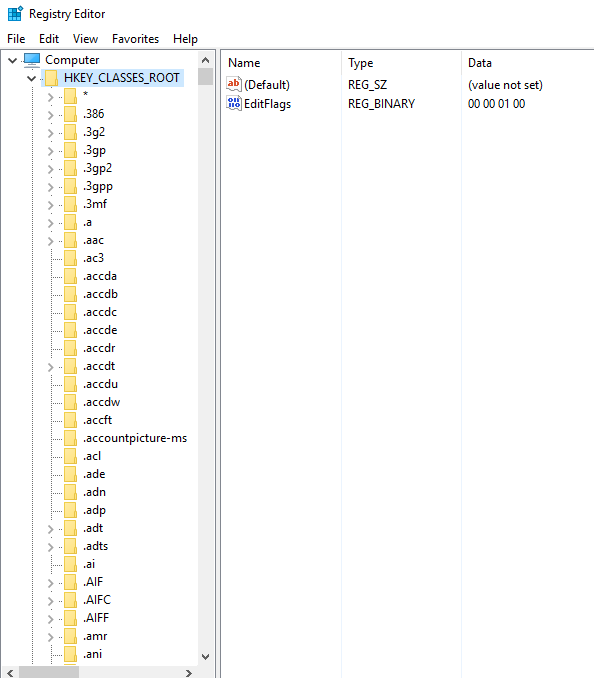Click the tree vertical scrollbar thumb
This screenshot has width=594, height=678.
coord(206,77)
